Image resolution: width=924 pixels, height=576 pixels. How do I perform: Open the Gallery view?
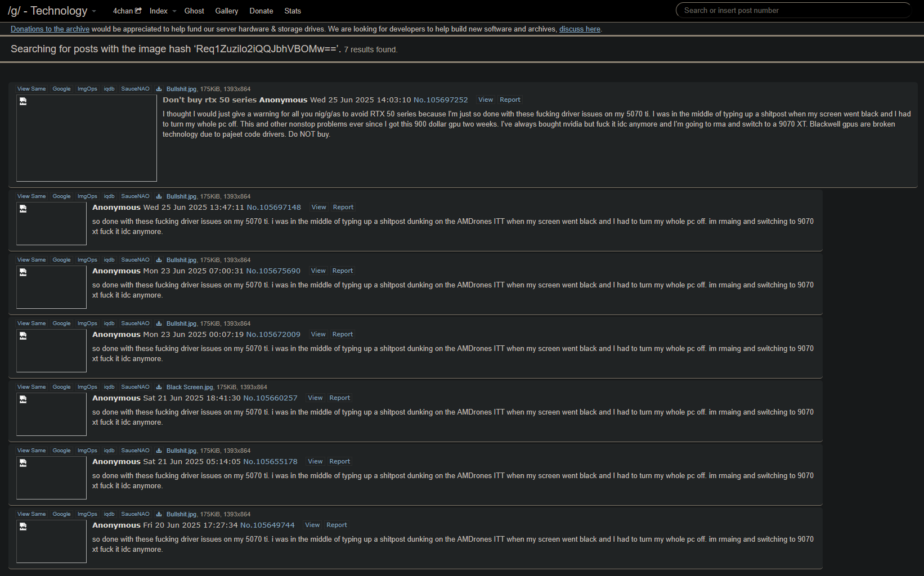click(227, 11)
